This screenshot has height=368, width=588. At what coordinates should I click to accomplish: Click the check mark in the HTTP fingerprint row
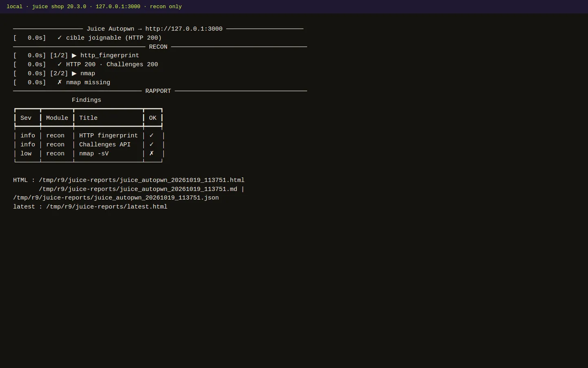pyautogui.click(x=151, y=135)
